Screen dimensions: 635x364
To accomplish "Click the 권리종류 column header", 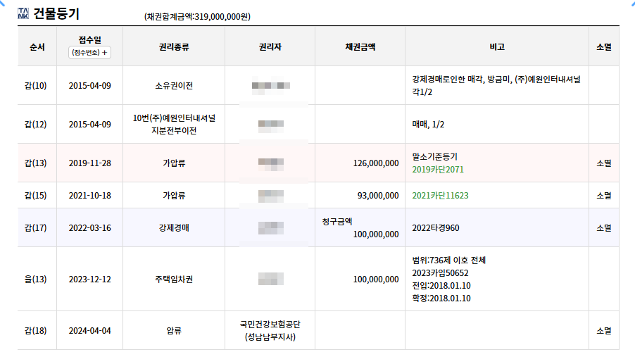I will tap(174, 46).
